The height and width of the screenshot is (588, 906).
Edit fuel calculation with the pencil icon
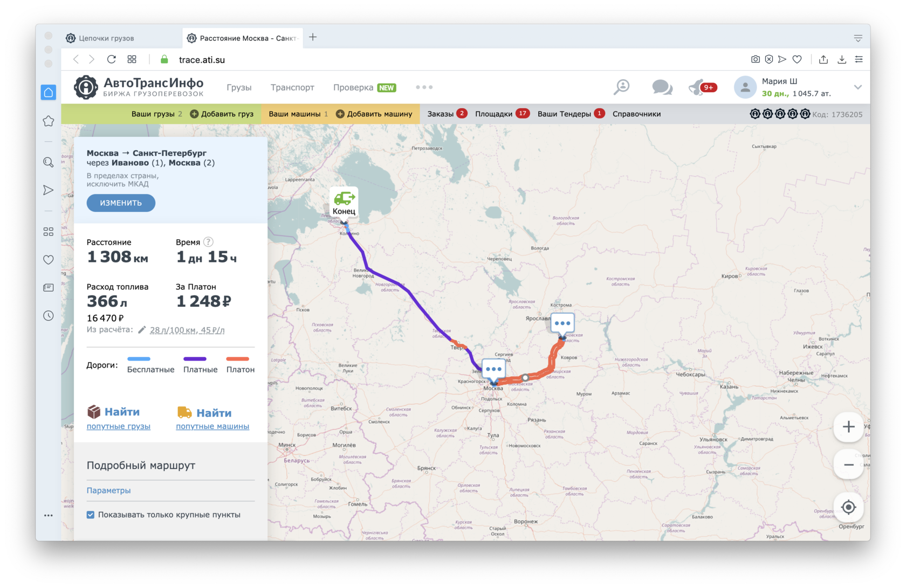(x=142, y=330)
